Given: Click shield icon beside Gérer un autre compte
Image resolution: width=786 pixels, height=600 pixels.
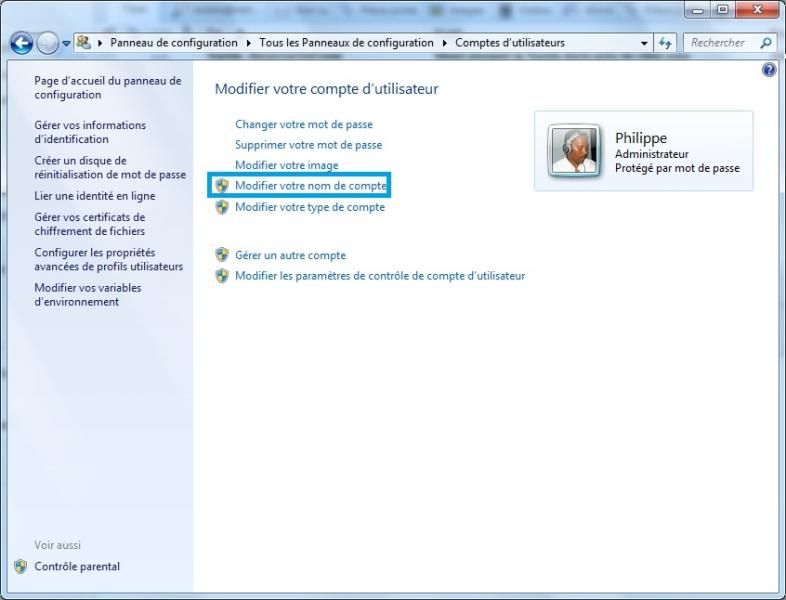Looking at the screenshot, I should (x=222, y=255).
